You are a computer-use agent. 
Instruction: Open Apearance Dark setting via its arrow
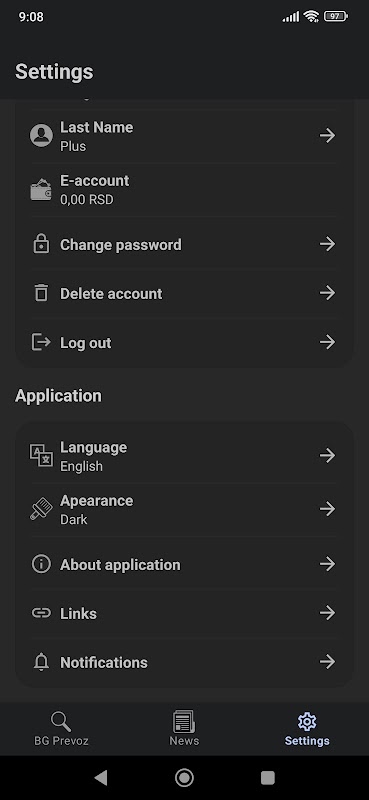coord(327,509)
